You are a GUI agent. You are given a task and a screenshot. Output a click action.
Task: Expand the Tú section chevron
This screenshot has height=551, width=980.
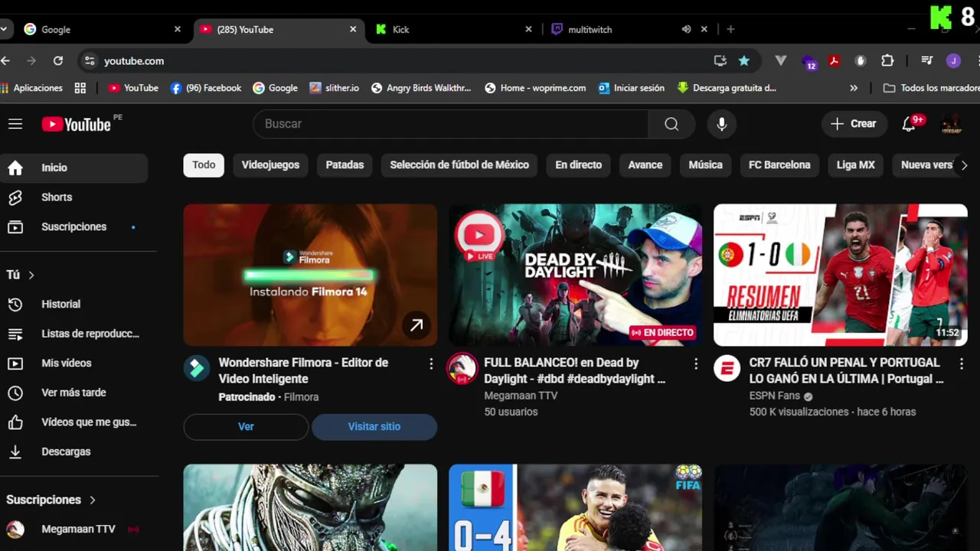[x=31, y=275]
